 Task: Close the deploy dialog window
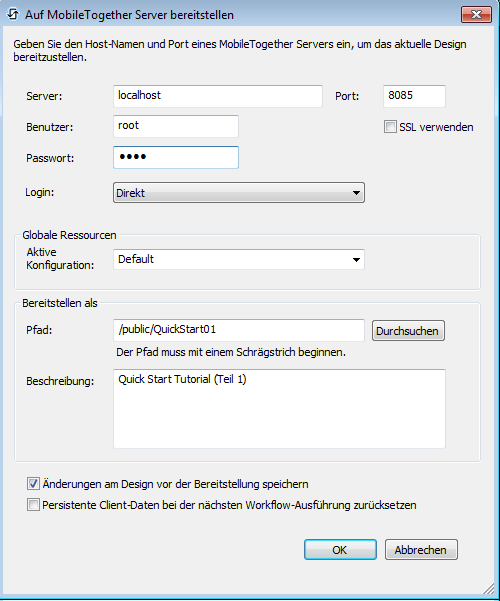[x=476, y=15]
